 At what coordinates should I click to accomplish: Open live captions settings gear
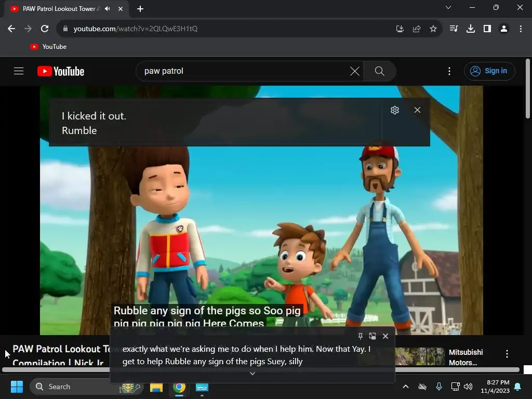pos(395,110)
